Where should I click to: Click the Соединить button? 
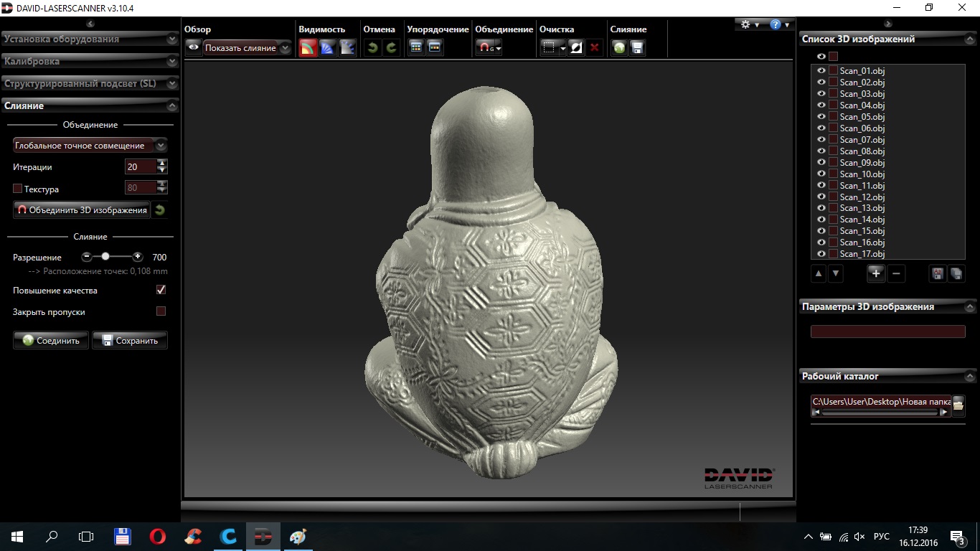click(51, 341)
